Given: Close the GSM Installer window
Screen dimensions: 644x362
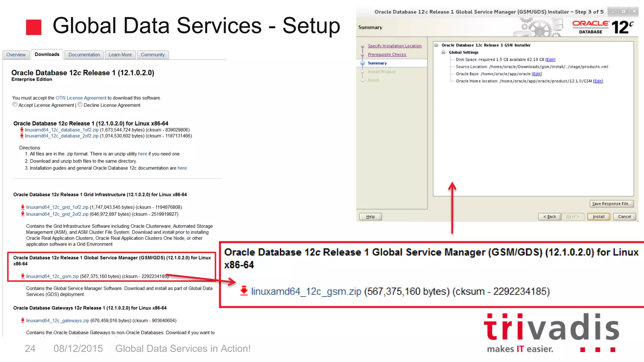Looking at the screenshot, I should pyautogui.click(x=634, y=12).
